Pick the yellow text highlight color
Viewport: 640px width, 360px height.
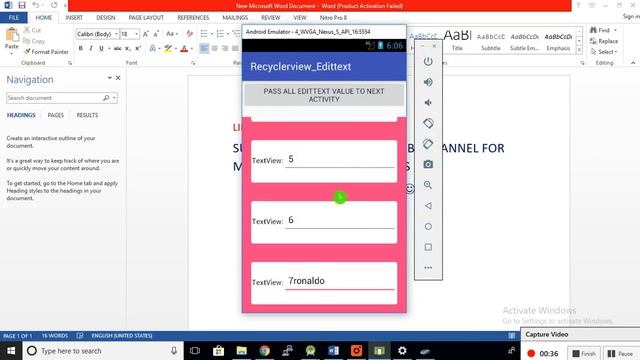[x=168, y=49]
